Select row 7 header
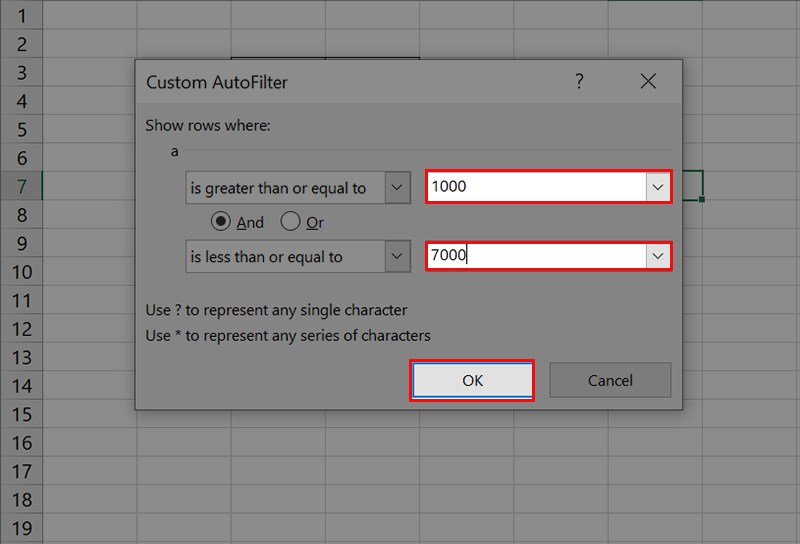800x544 pixels. [21, 187]
